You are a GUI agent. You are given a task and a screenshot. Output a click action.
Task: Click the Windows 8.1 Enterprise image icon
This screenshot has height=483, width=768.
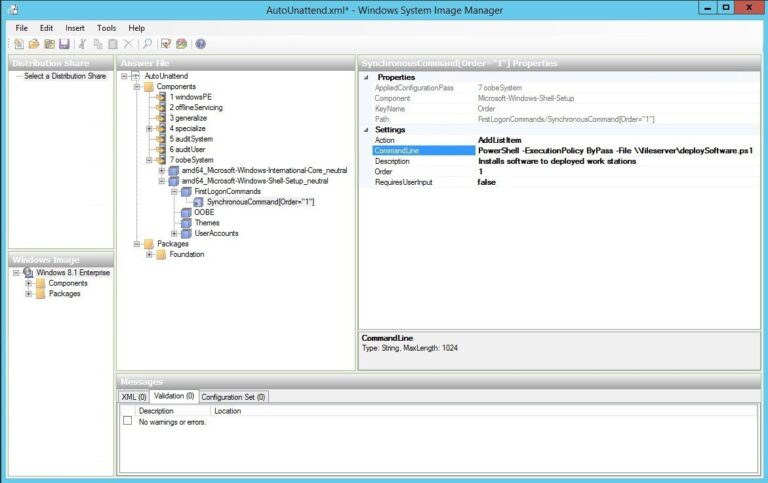(28, 272)
